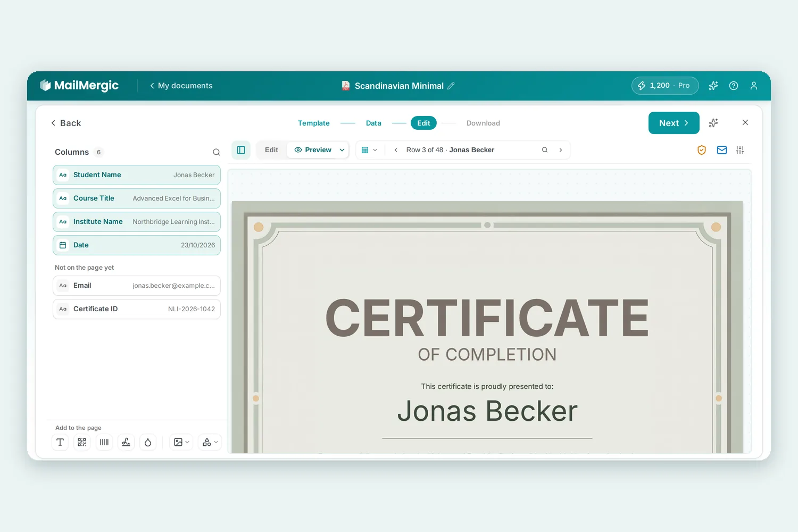Add a QR code to the page
Viewport: 798px width, 532px height.
pyautogui.click(x=82, y=442)
